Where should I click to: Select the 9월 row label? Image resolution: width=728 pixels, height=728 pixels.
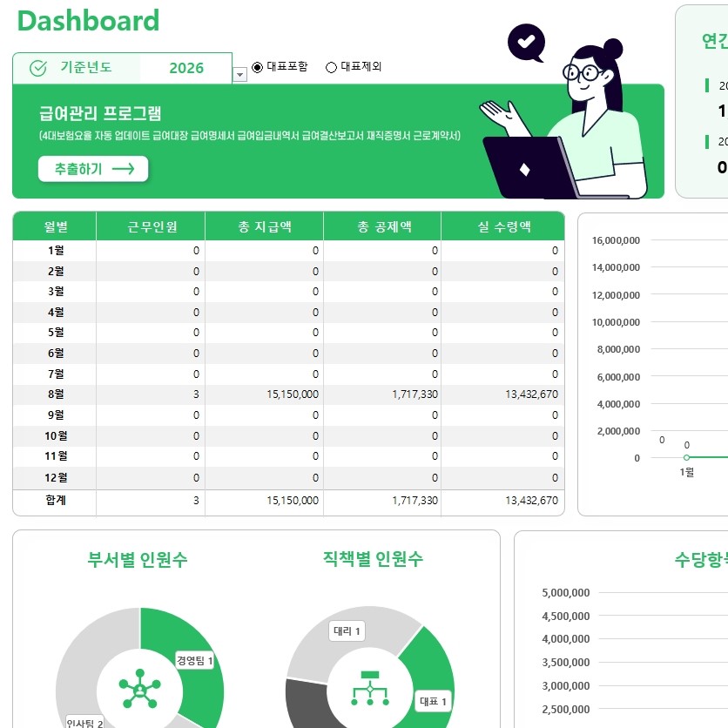[x=56, y=415]
